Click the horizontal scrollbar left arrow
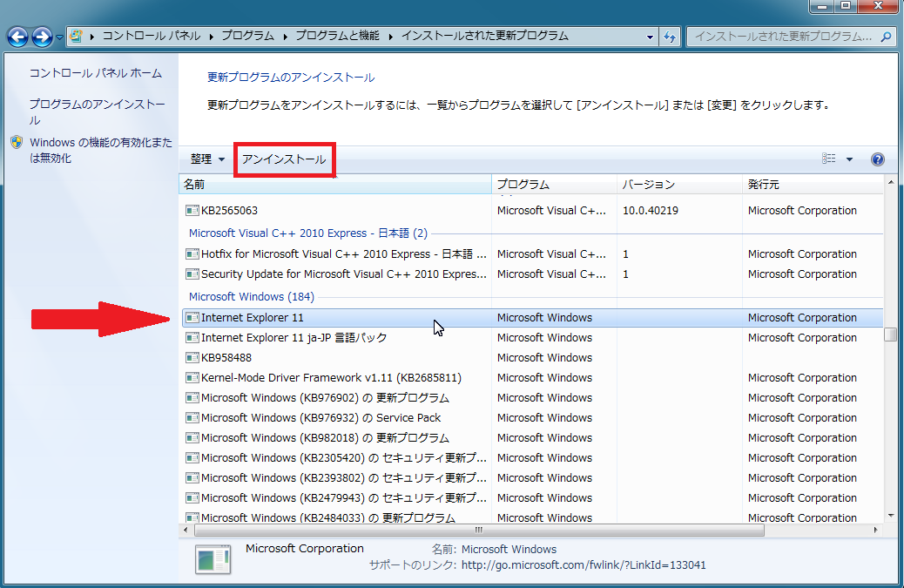 (x=186, y=530)
